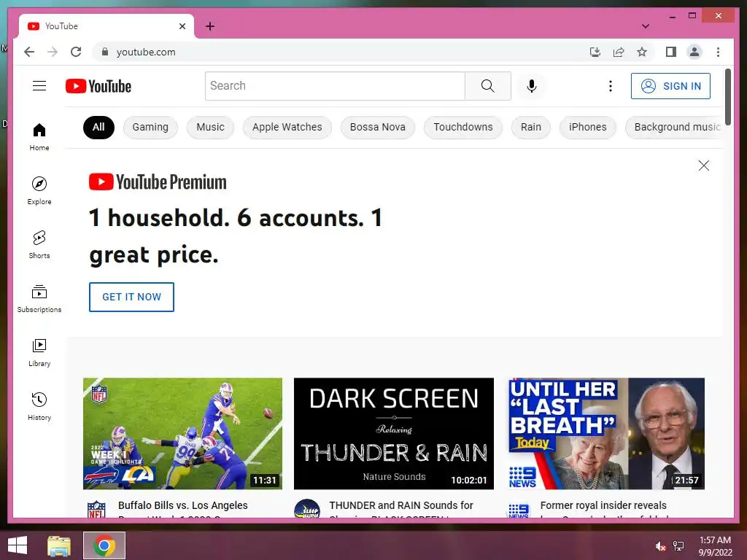Screen dimensions: 747x560
Task: Click the SIGN IN button
Action: tap(671, 86)
